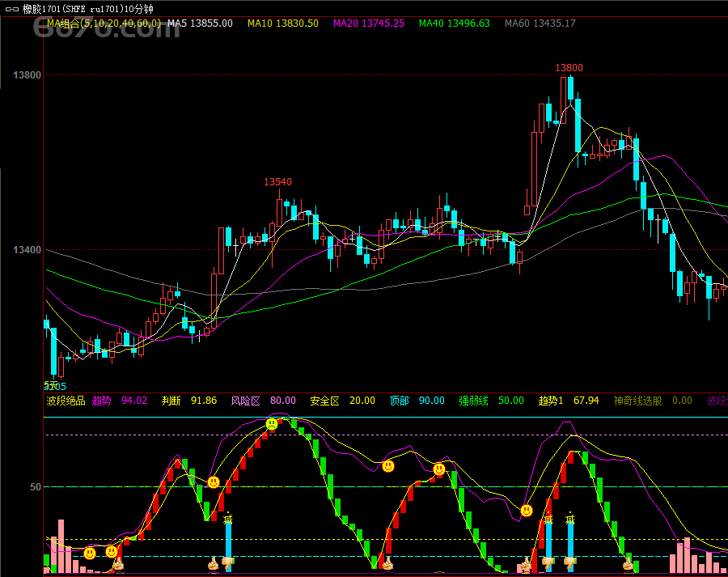Click the MA5 13855.00 legend value
This screenshot has height=577, width=728.
pos(200,23)
